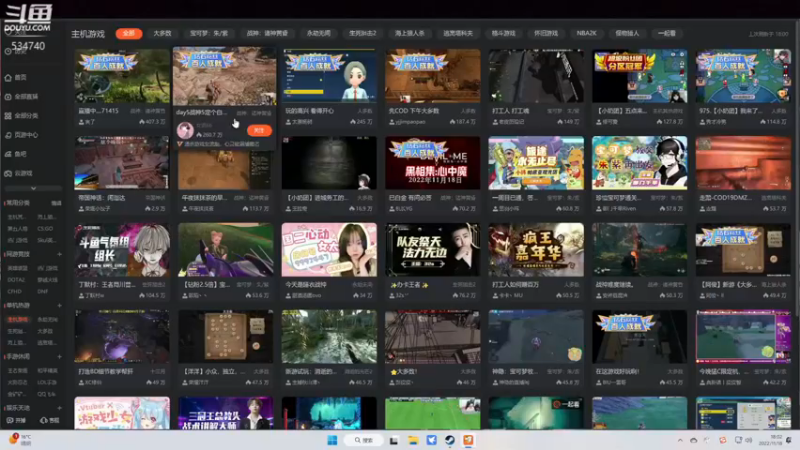This screenshot has width=800, height=450.
Task: Open 云游戏 gamepad icon in sidebar
Action: 8,173
